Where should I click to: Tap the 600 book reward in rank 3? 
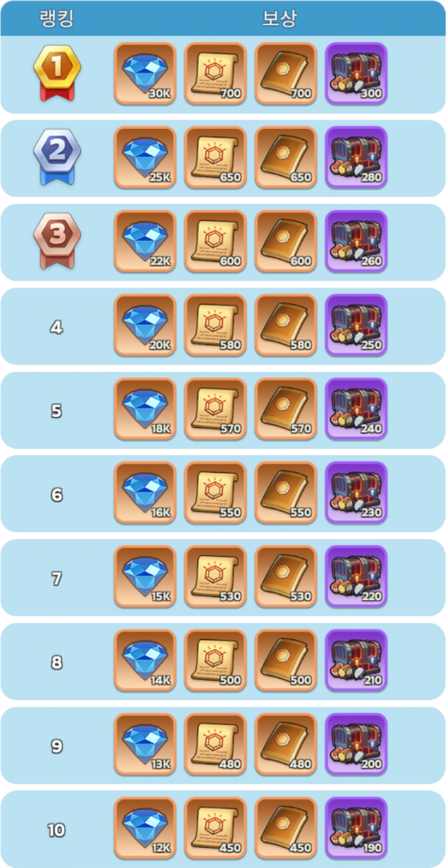(286, 241)
